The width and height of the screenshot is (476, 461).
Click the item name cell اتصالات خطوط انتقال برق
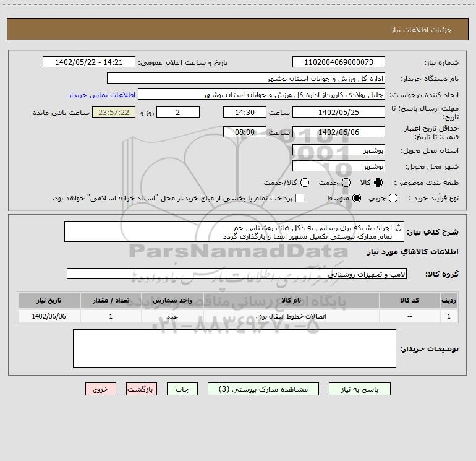tap(291, 316)
